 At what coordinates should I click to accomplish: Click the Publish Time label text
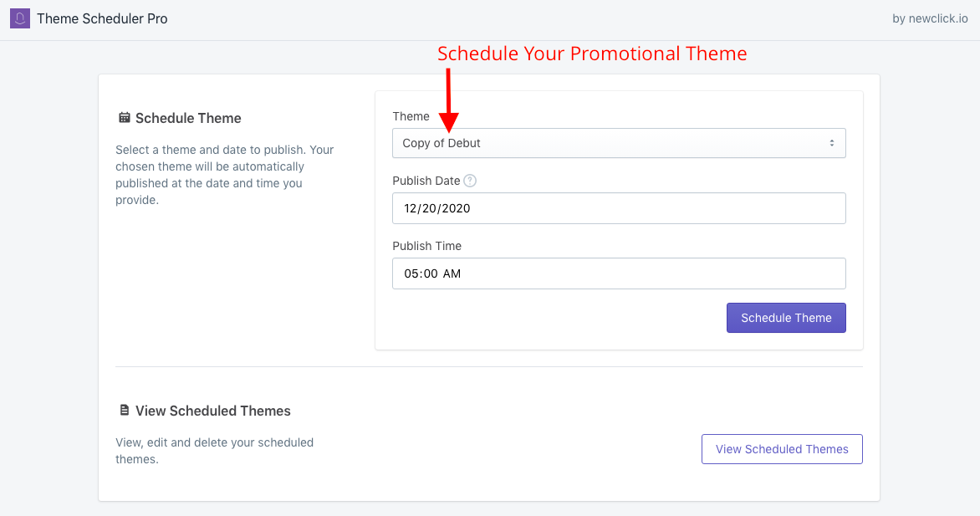[x=426, y=246]
